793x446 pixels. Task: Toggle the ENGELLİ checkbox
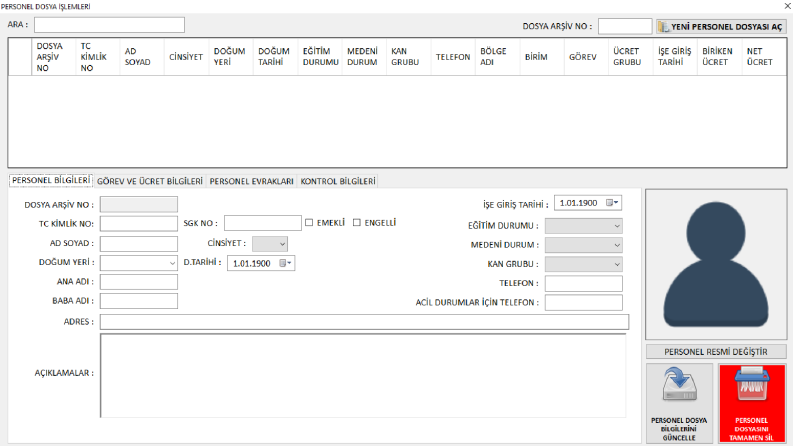(x=357, y=222)
